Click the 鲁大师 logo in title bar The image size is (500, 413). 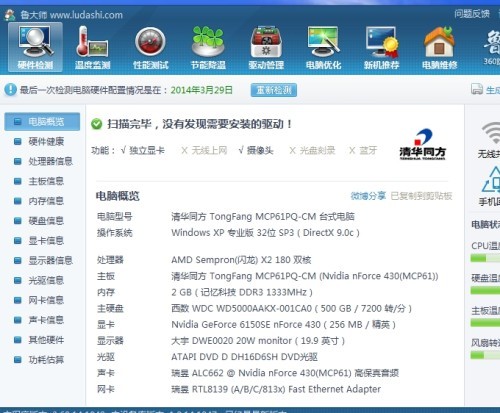pyautogui.click(x=10, y=15)
